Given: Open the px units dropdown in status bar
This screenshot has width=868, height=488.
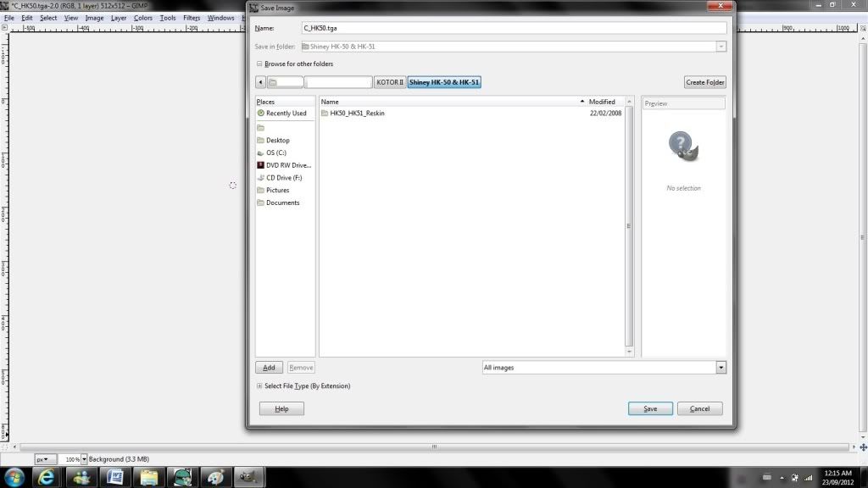Looking at the screenshot, I should point(46,459).
